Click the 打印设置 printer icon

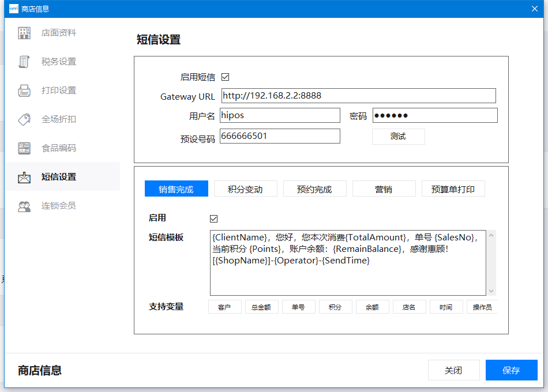pos(24,91)
